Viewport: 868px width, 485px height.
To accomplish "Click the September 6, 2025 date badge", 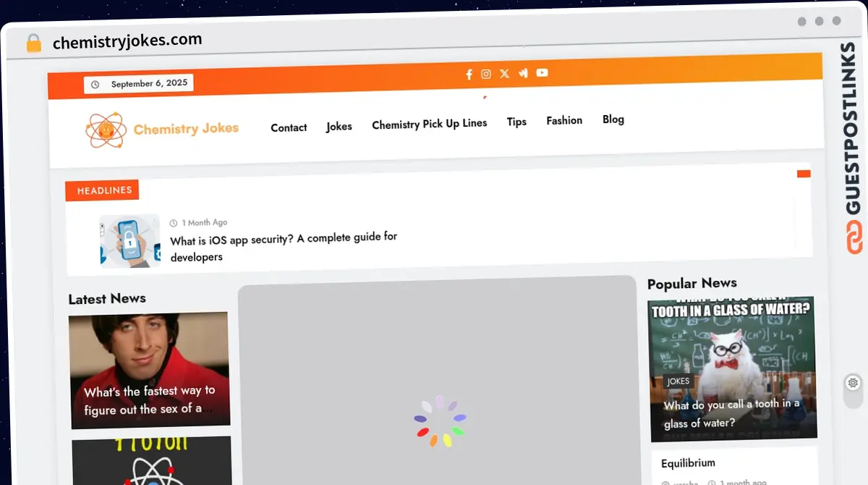I will (139, 84).
